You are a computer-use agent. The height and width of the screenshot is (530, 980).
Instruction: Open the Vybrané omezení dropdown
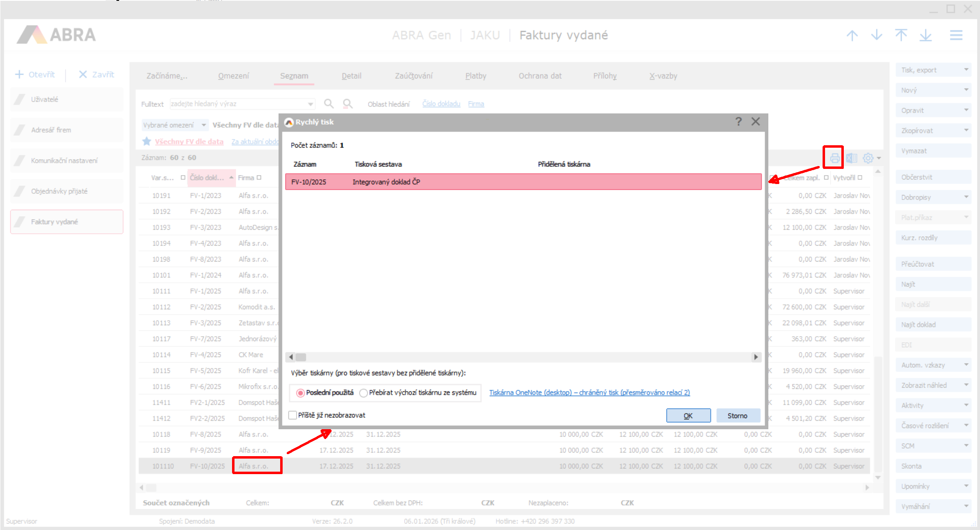coord(204,125)
